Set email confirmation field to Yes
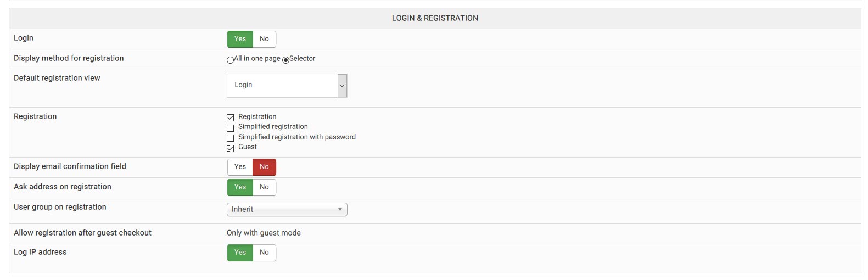The height and width of the screenshot is (280, 868). [240, 167]
